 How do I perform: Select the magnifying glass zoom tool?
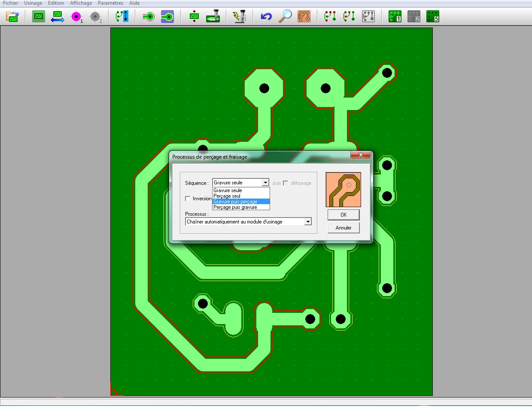(x=285, y=17)
